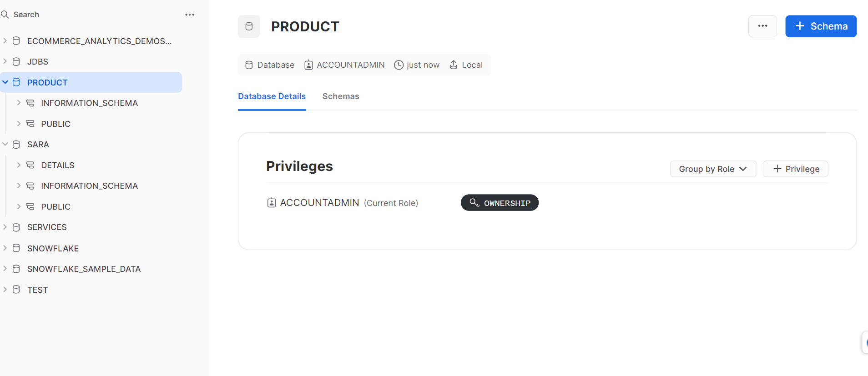This screenshot has height=376, width=868.
Task: Click the PRODUCT database icon beside title
Action: pos(249,26)
